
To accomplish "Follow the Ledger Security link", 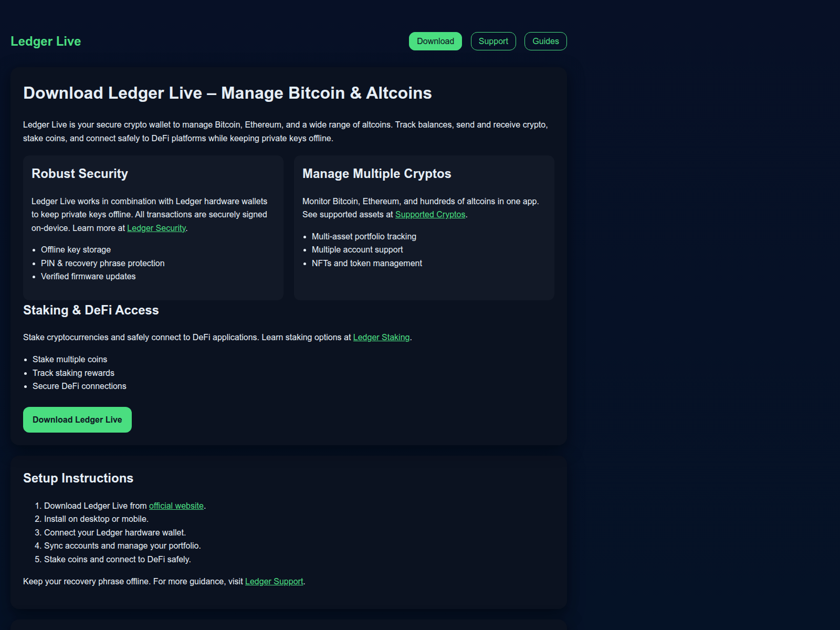I will click(x=156, y=228).
